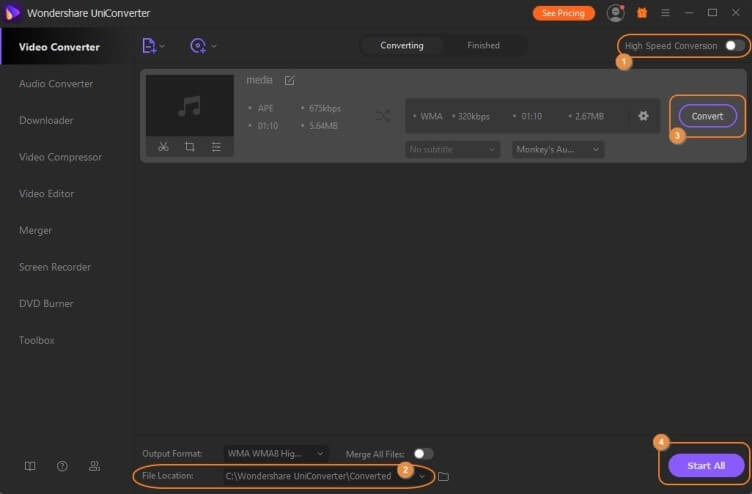Open the Audio Converter section
This screenshot has width=752, height=494.
pyautogui.click(x=56, y=83)
